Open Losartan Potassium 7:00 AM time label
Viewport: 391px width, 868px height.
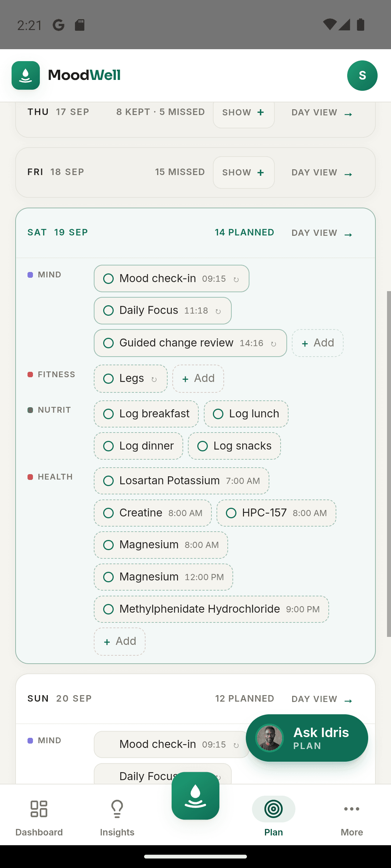[243, 481]
